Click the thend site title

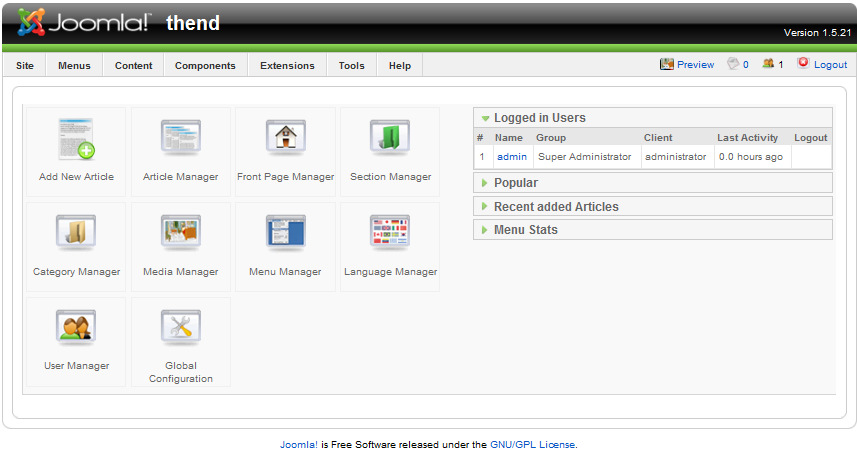pos(193,23)
